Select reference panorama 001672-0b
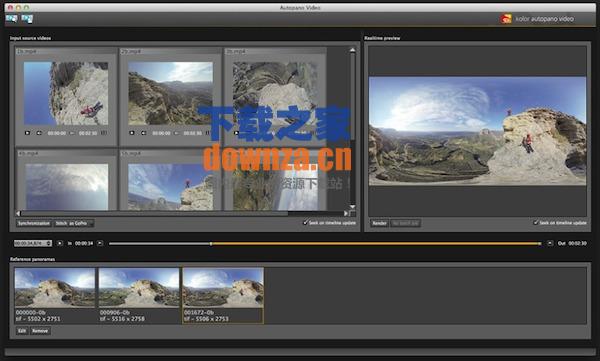The width and height of the screenshot is (600, 361). coord(223,295)
